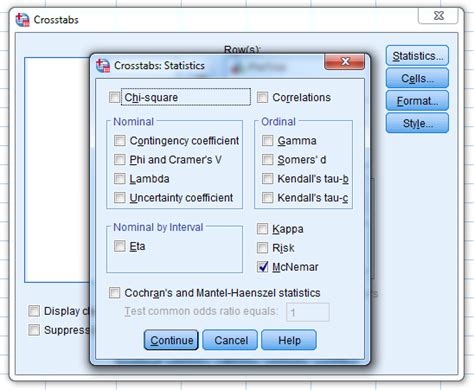The height and width of the screenshot is (390, 474).
Task: Check Cochran's and Mantel-Haenszel statistics
Action: 114,293
